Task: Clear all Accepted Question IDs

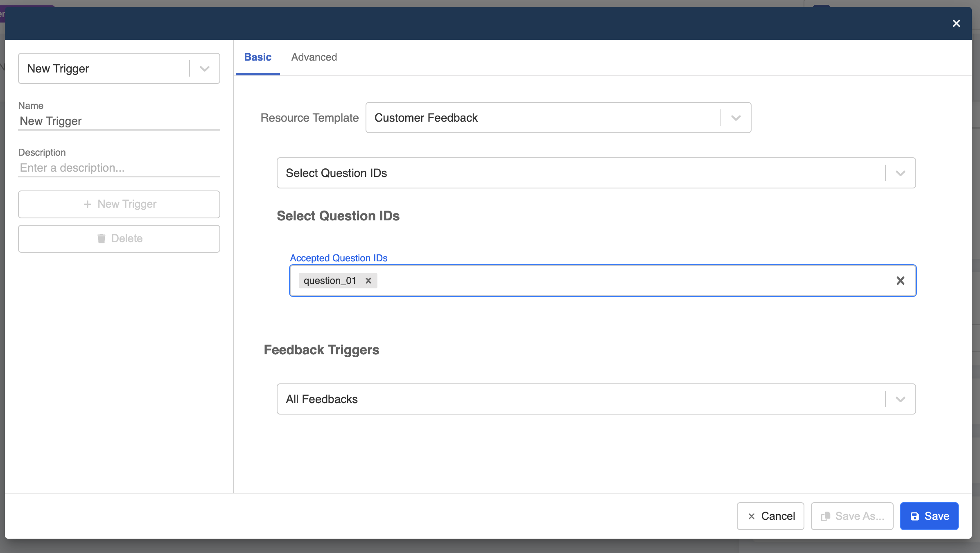Action: pyautogui.click(x=900, y=281)
